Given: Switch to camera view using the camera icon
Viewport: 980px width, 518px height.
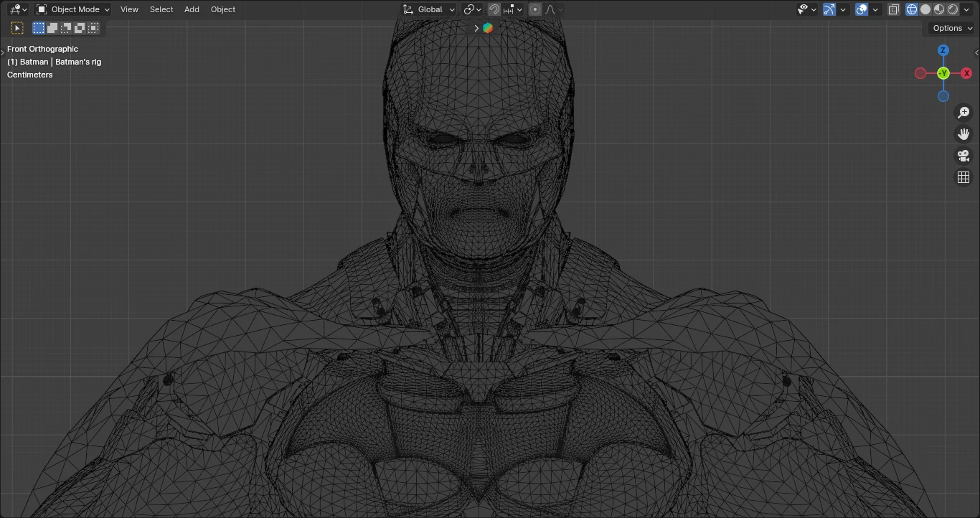Looking at the screenshot, I should [963, 155].
